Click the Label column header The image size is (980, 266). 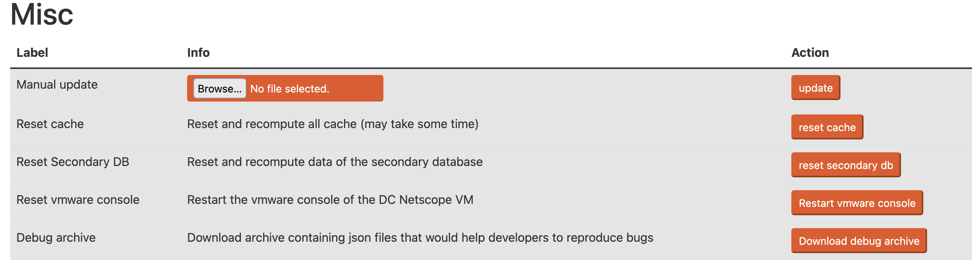[x=33, y=53]
